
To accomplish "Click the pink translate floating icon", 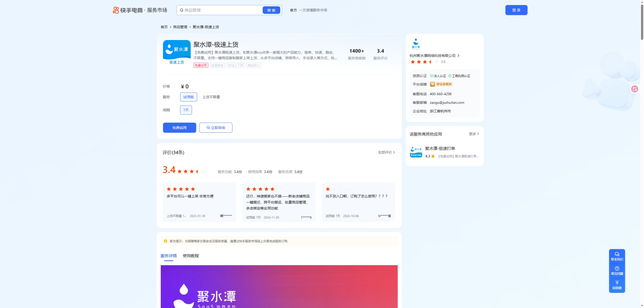I will coord(634,89).
